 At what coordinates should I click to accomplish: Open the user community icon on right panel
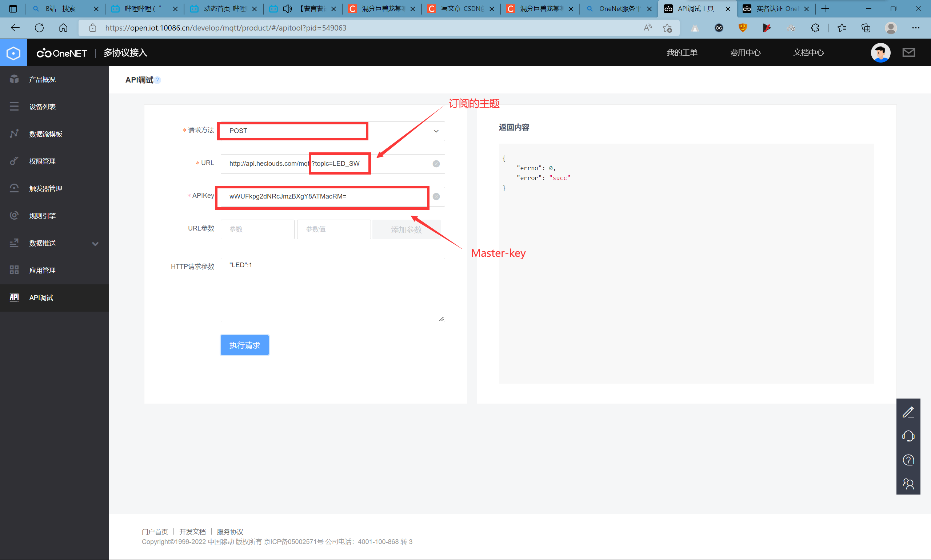[x=908, y=484]
